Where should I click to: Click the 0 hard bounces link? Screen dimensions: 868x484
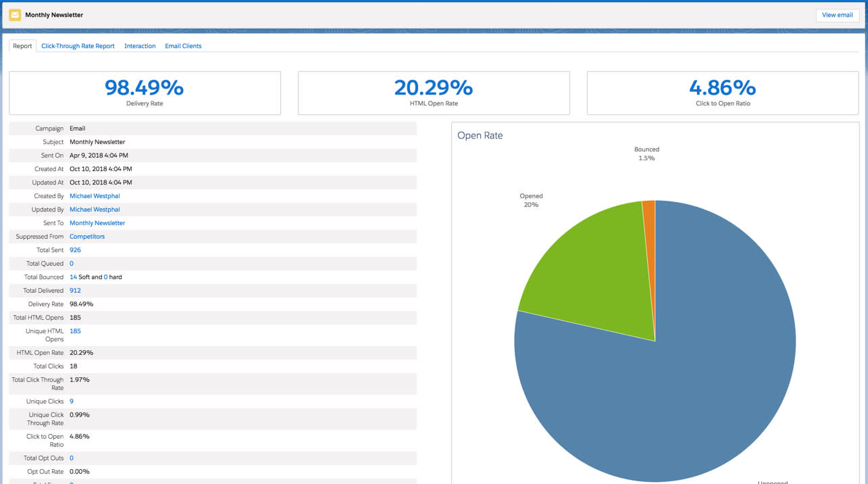pyautogui.click(x=106, y=277)
